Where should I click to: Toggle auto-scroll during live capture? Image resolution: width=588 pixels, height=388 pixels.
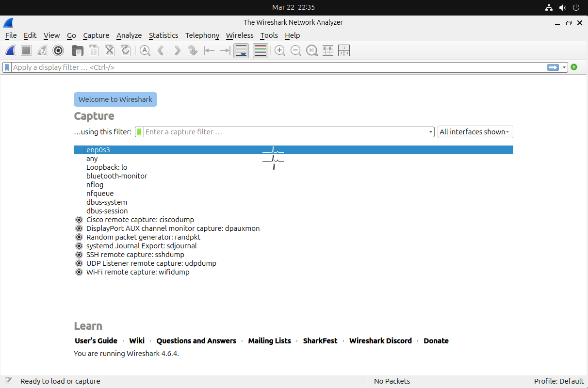tap(241, 50)
